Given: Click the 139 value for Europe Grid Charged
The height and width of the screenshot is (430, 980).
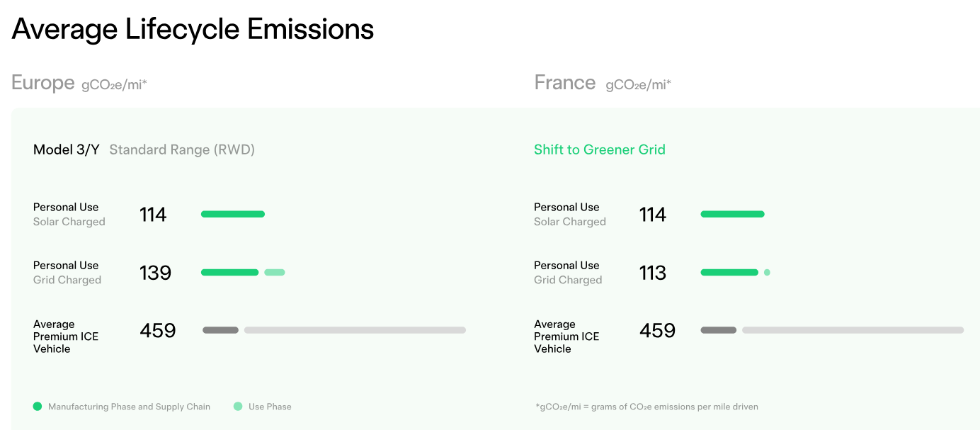Looking at the screenshot, I should pos(156,273).
